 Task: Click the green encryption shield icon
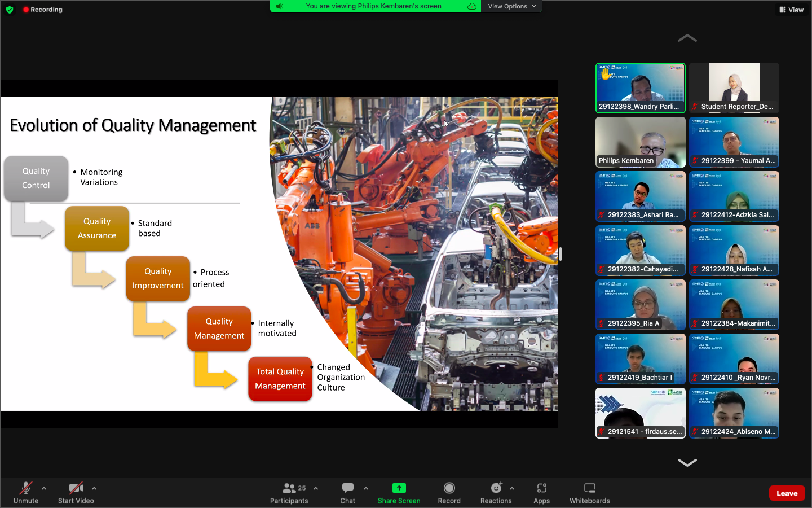pyautogui.click(x=10, y=9)
